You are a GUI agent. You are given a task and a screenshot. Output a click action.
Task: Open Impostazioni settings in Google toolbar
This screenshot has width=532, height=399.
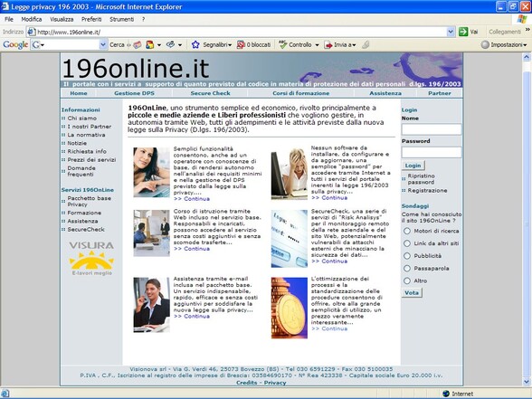[x=503, y=44]
